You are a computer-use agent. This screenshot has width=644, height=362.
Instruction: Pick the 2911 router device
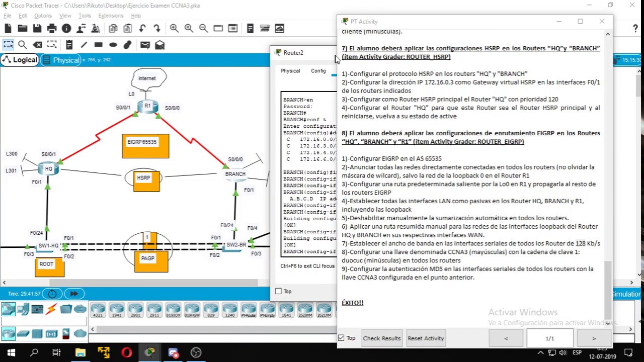pos(154,310)
